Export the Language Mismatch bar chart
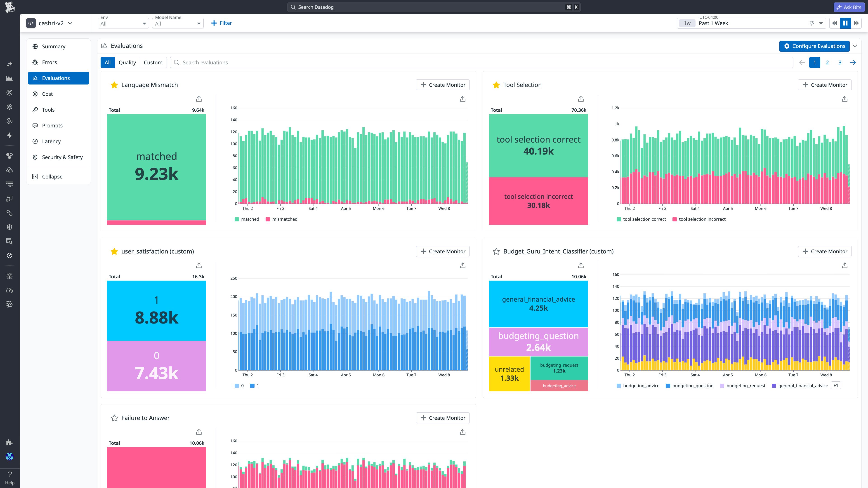This screenshot has width=868, height=488. pyautogui.click(x=463, y=99)
